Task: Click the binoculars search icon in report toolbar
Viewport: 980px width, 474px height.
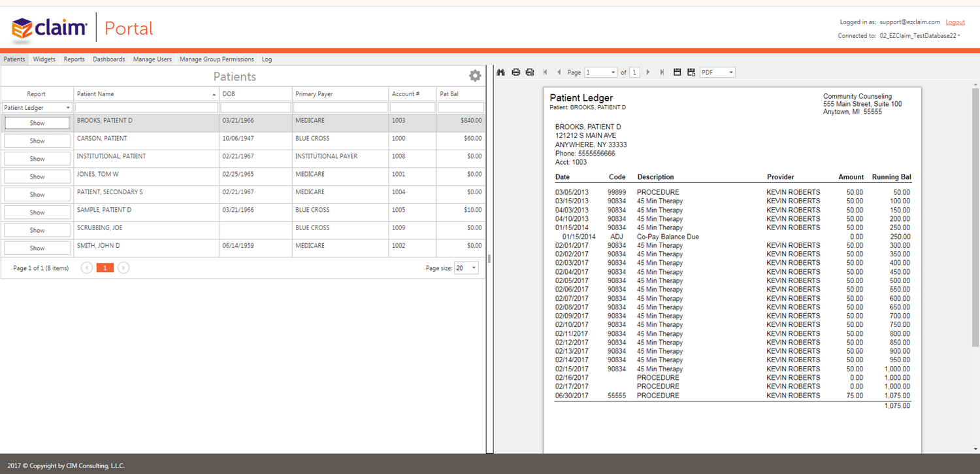Action: [x=501, y=73]
